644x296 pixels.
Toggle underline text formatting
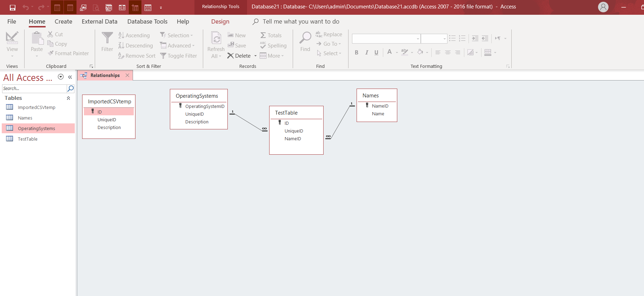(x=376, y=52)
